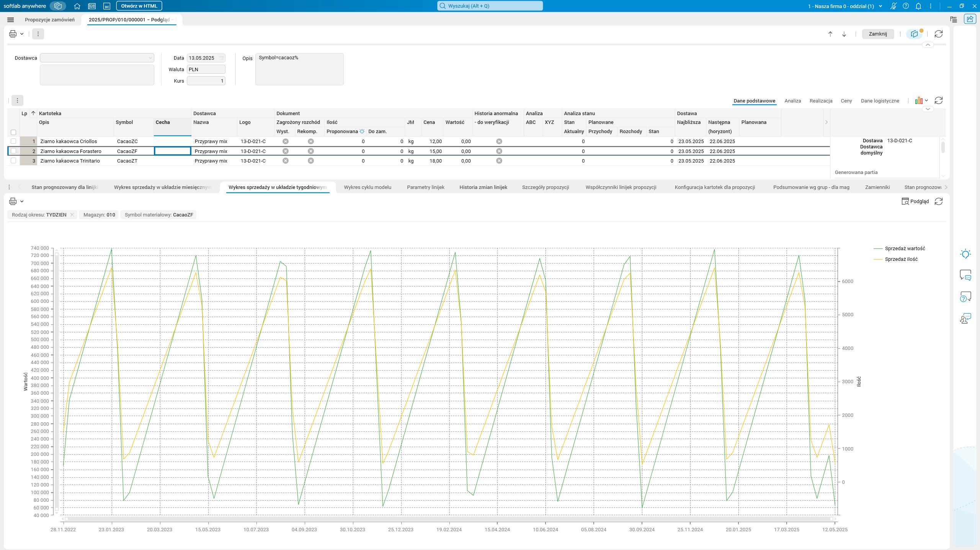Viewport: 980px width, 550px height.
Task: Switch to Wykres cyklu modelu tab
Action: (x=367, y=187)
